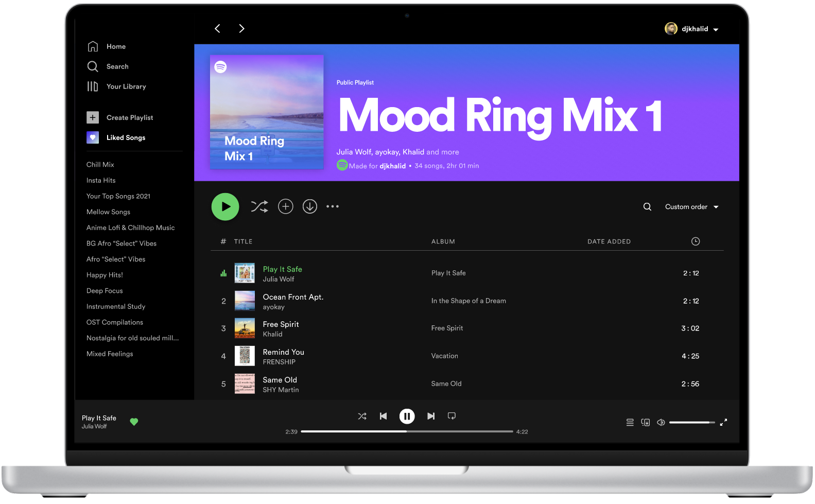Search within the playlist using magnifier icon

(647, 206)
